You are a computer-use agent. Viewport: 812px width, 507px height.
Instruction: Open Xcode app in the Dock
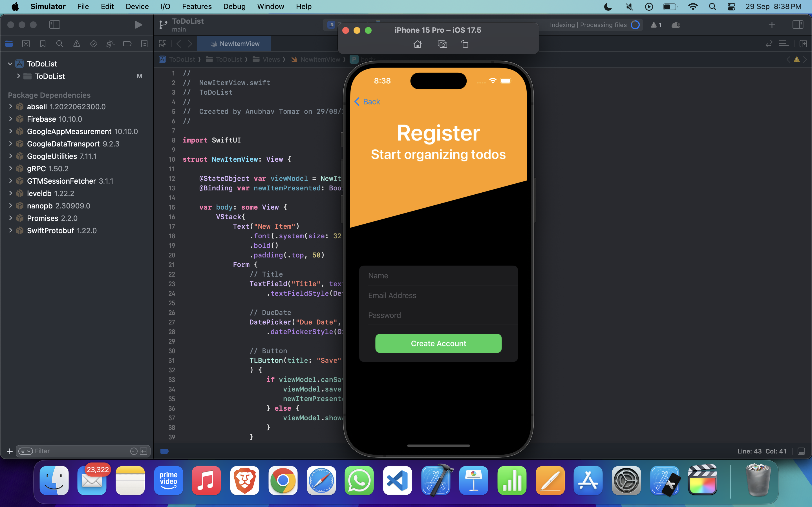[436, 481]
